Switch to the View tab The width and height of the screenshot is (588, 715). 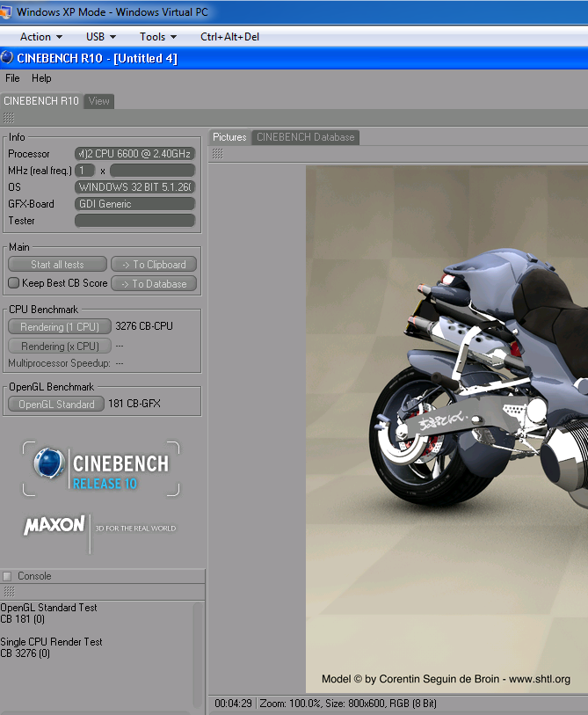[99, 101]
